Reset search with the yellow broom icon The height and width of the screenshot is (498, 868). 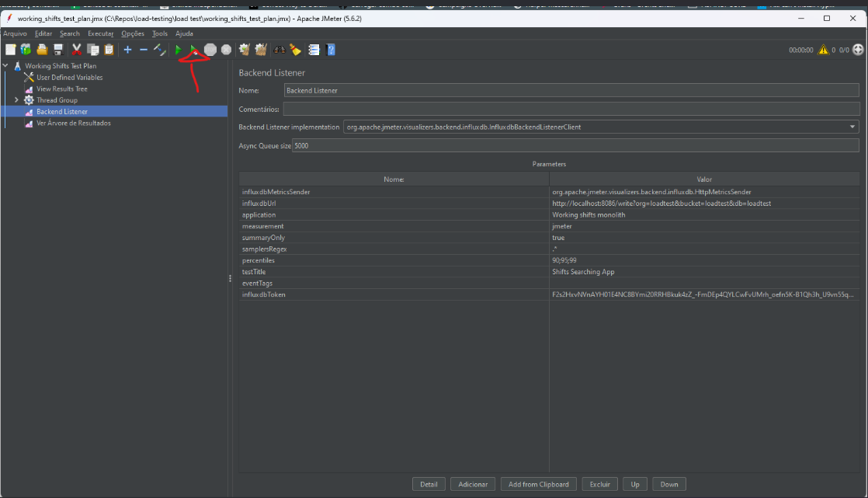coord(296,50)
